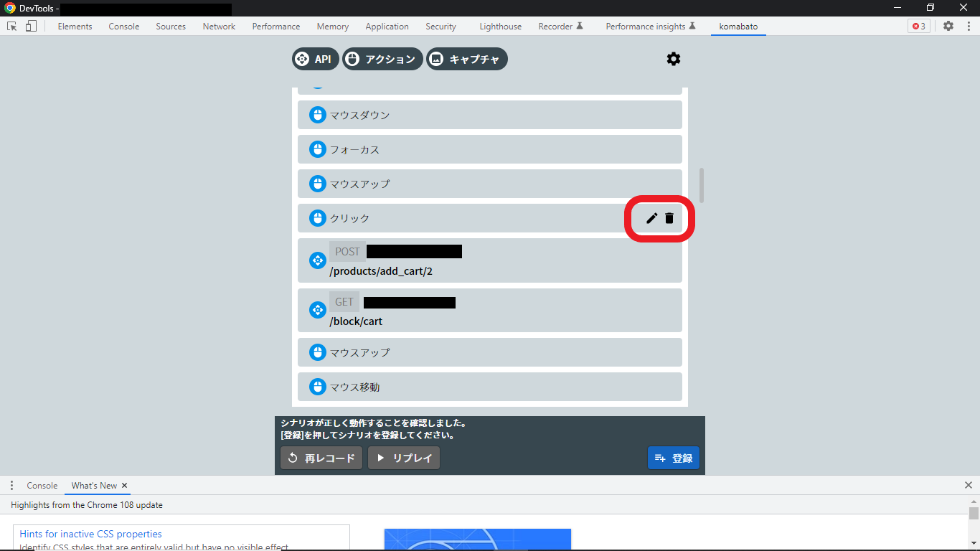Screen dimensions: 980x551
Task: Select the マウスダウン action row
Action: [489, 115]
